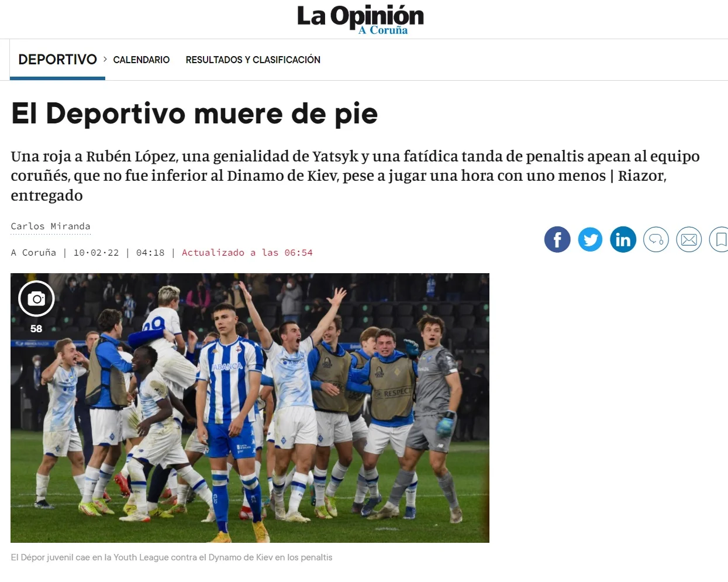Expand the chevron next to DEPORTIVO
The image size is (728, 582).
(x=105, y=59)
